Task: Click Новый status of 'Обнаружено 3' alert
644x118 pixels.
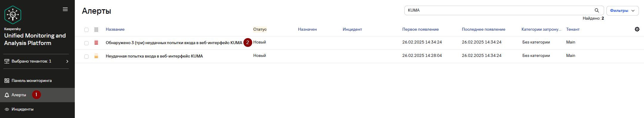Action: pyautogui.click(x=260, y=42)
